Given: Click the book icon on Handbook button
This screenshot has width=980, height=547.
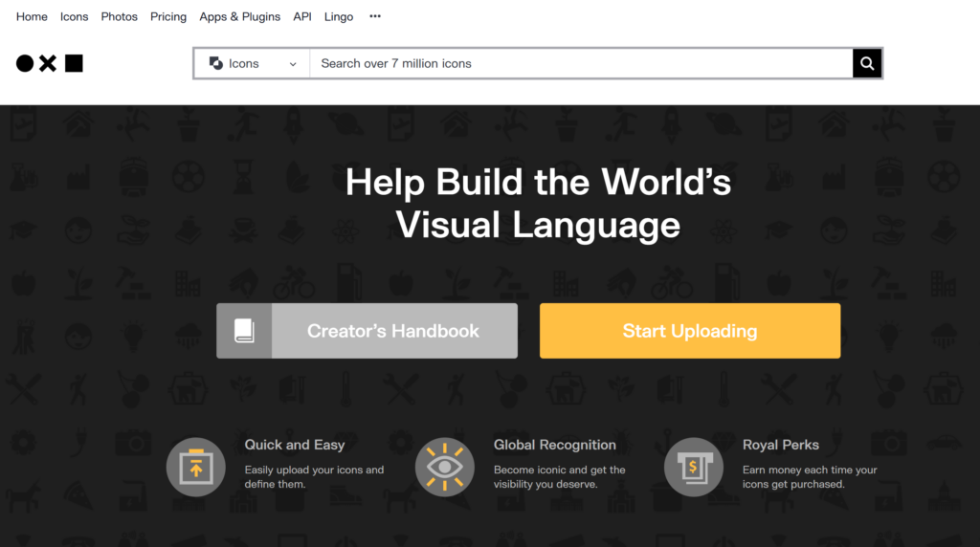Looking at the screenshot, I should [x=244, y=331].
